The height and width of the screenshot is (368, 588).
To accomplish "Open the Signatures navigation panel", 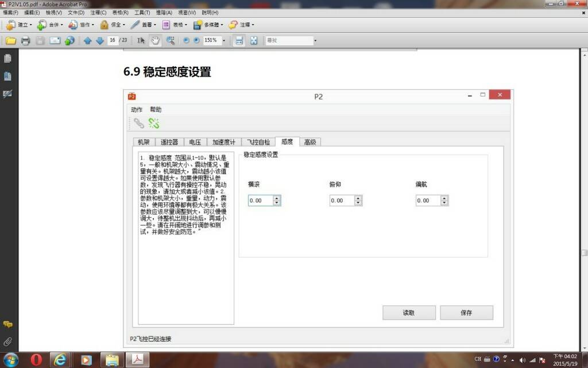I will (7, 94).
